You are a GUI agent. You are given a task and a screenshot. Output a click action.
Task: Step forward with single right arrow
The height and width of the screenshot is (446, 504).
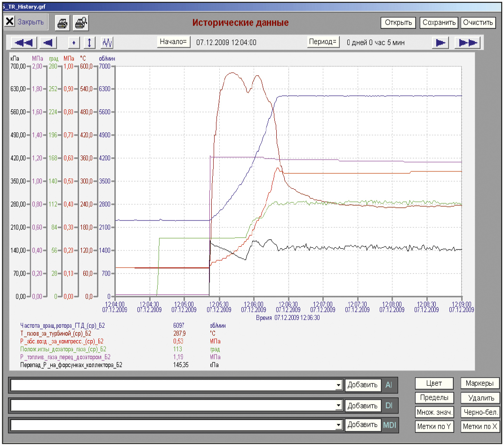440,42
